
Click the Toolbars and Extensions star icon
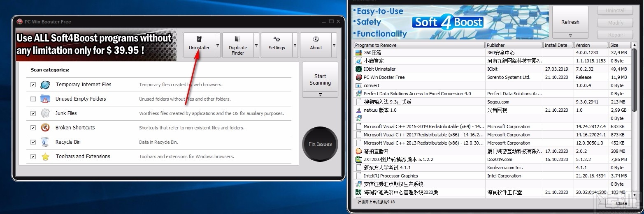(45, 156)
